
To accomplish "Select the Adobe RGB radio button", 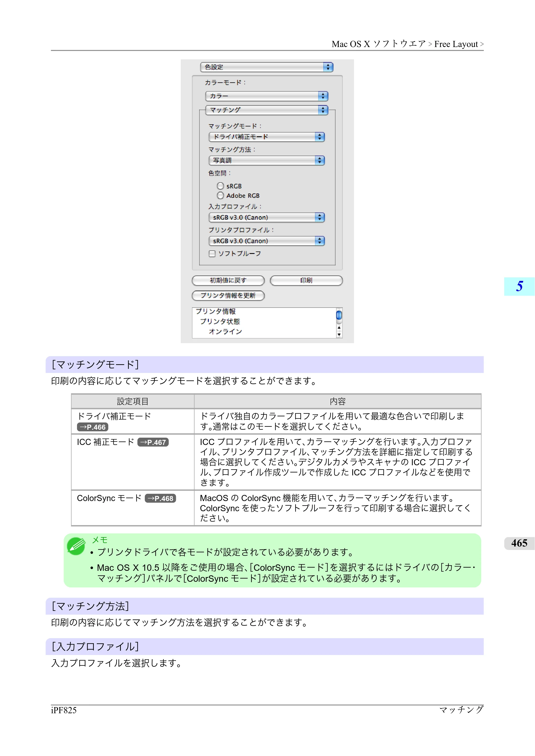I will pyautogui.click(x=220, y=196).
